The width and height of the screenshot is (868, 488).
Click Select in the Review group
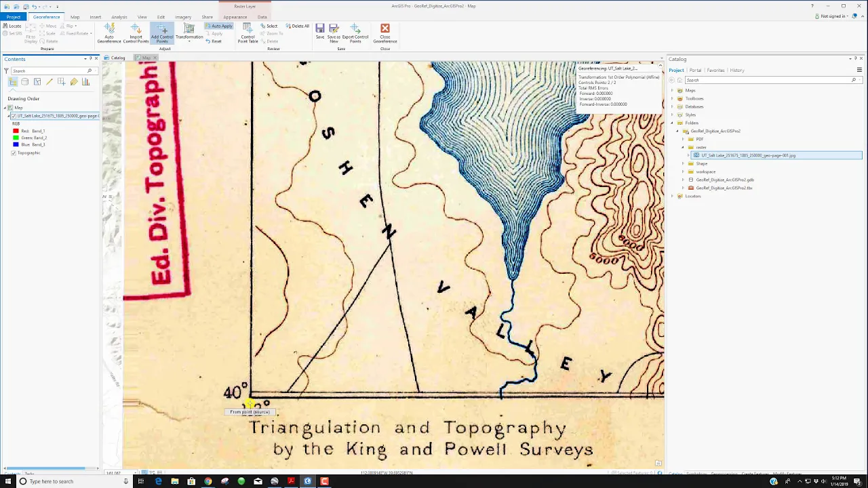[269, 26]
